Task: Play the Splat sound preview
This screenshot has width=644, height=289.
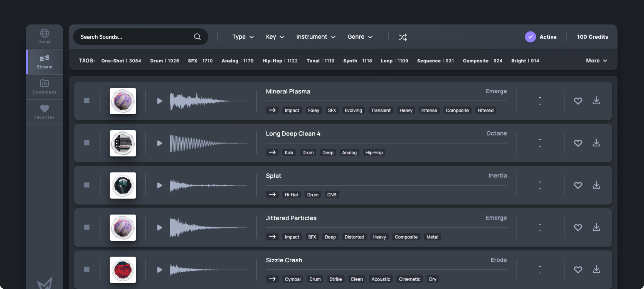Action: (x=159, y=185)
